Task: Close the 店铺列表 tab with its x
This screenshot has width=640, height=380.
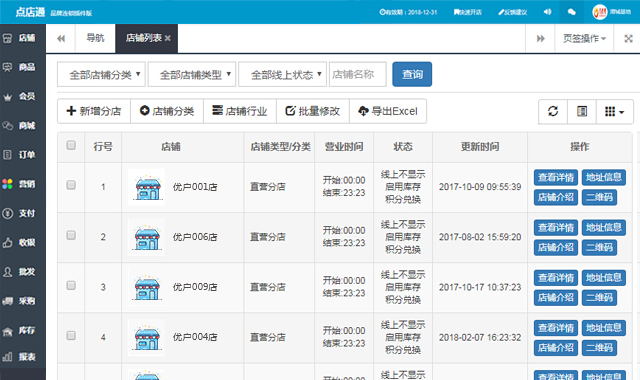Action: (x=168, y=38)
